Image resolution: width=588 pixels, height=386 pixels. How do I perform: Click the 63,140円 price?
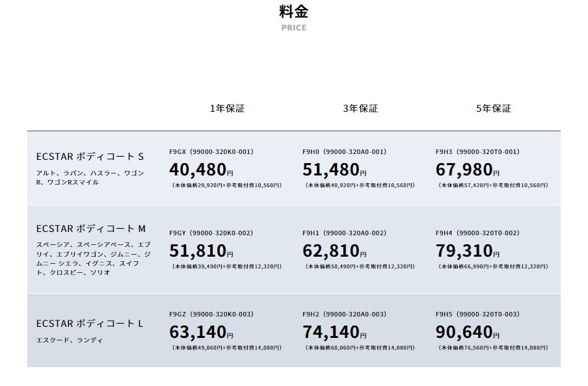click(201, 332)
